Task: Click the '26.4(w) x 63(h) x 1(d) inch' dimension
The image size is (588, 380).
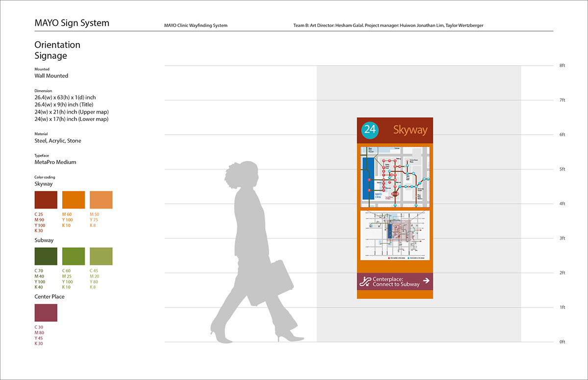Action: (65, 97)
